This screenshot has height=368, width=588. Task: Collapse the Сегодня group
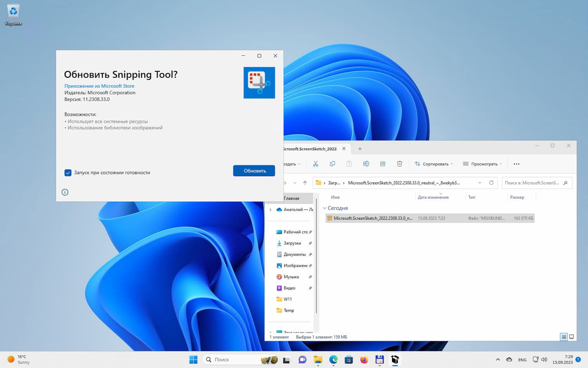click(x=324, y=208)
